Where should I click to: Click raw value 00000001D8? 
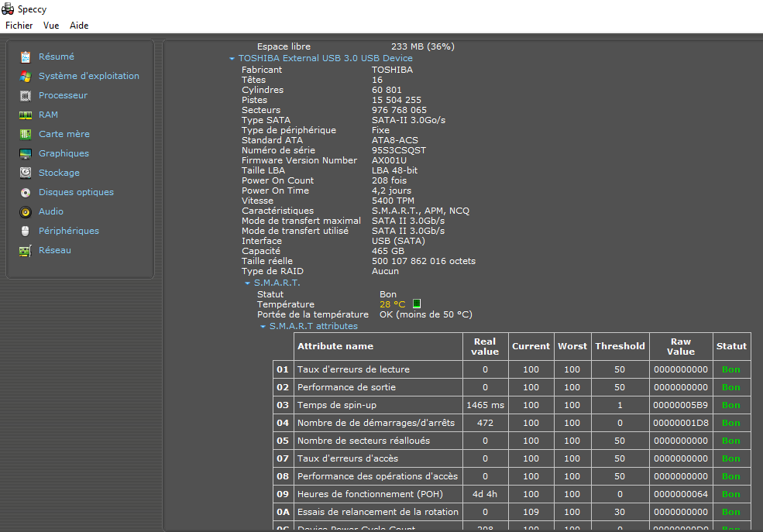[x=681, y=423]
